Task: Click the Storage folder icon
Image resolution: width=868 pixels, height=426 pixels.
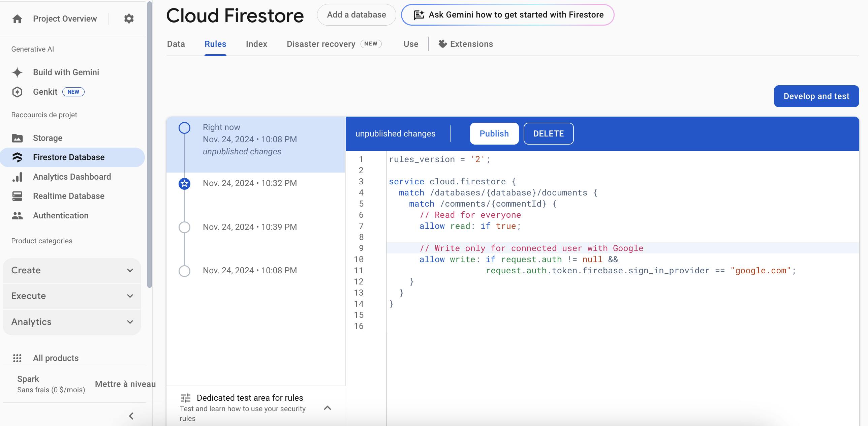Action: pyautogui.click(x=17, y=138)
